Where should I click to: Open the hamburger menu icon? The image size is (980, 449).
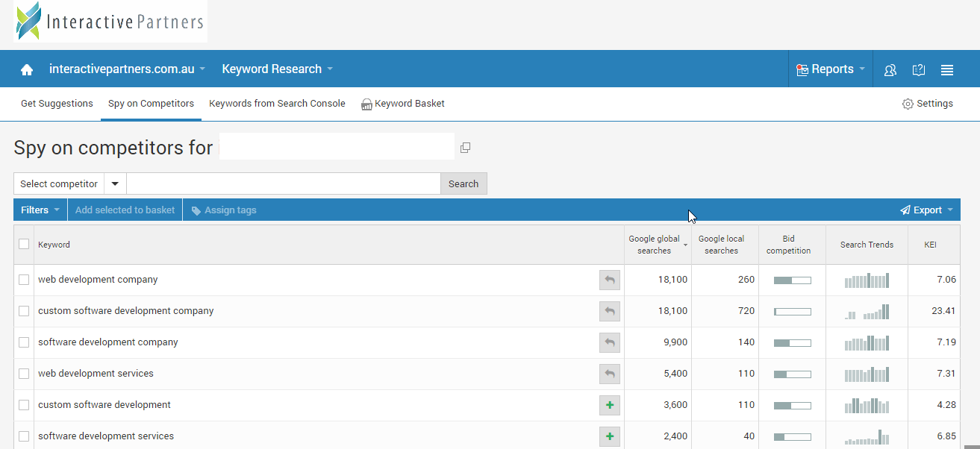947,69
